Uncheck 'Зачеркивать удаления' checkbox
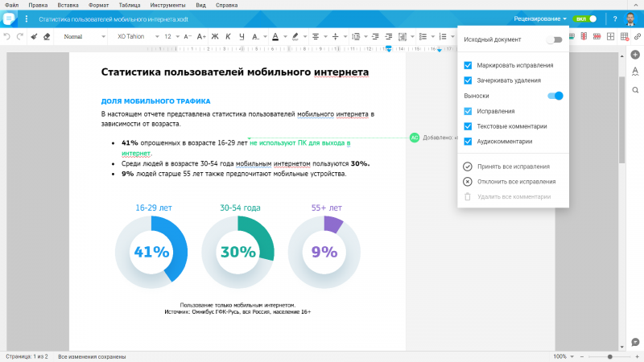Screen dimensions: 644x362 468,80
